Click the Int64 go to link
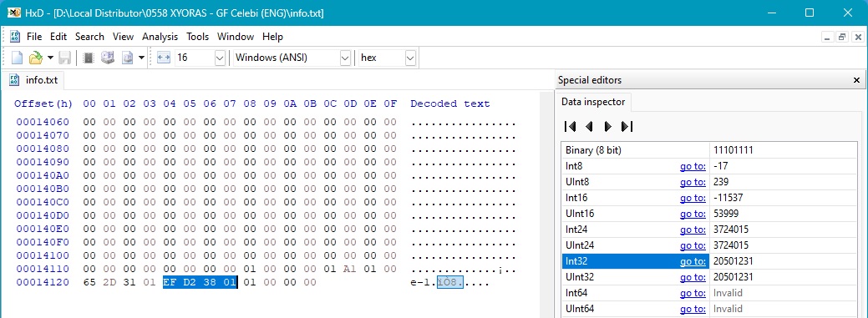The height and width of the screenshot is (318, 868). pyautogui.click(x=693, y=293)
